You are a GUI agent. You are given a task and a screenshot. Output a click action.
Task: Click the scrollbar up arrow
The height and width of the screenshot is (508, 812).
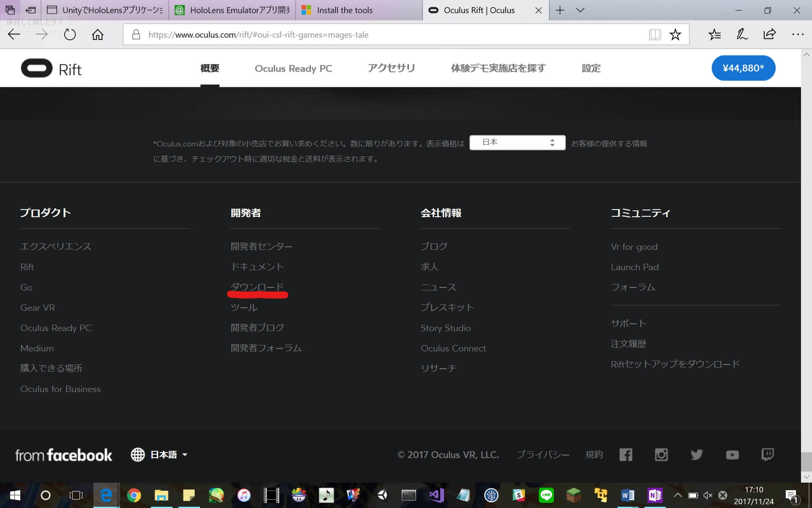click(807, 55)
